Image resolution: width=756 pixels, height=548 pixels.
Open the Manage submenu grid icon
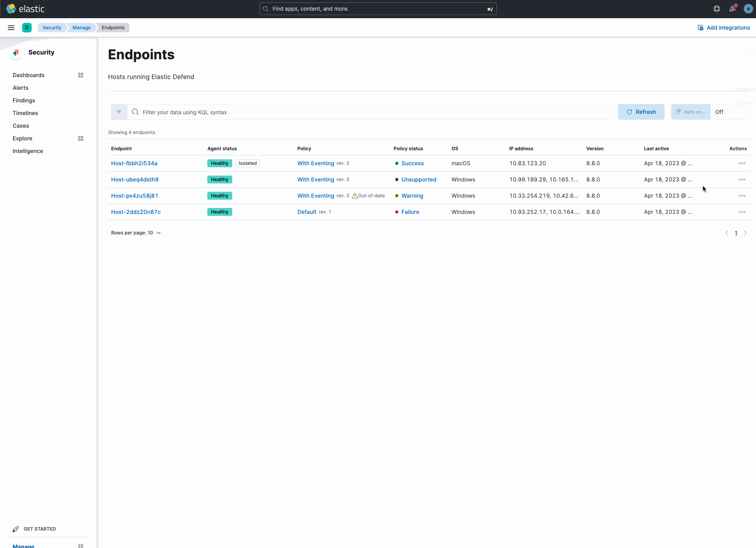pyautogui.click(x=81, y=546)
